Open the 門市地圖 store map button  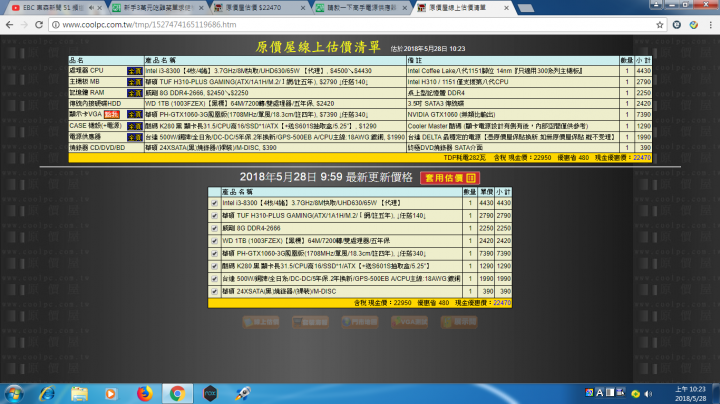click(360, 322)
